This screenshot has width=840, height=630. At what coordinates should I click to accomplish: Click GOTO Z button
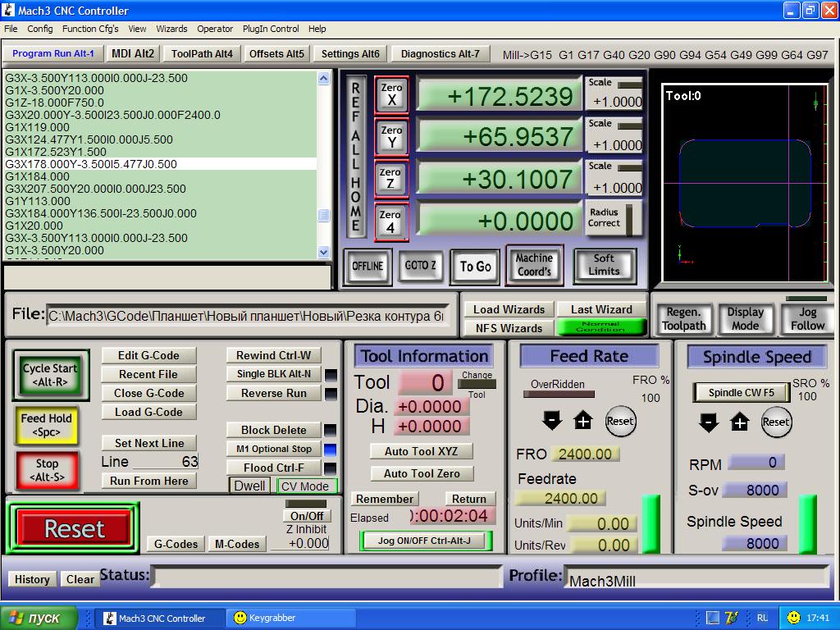tap(421, 266)
